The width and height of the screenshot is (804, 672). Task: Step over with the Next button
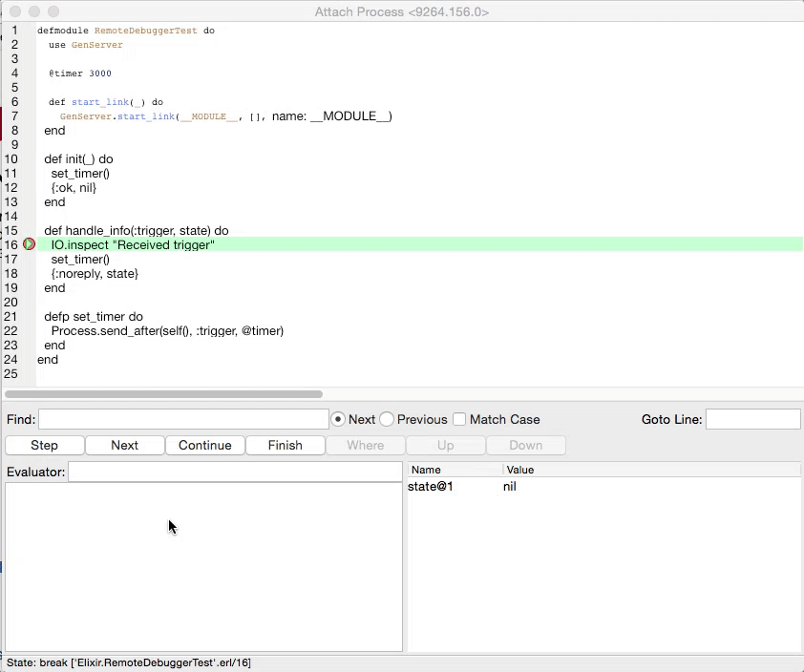(x=124, y=445)
